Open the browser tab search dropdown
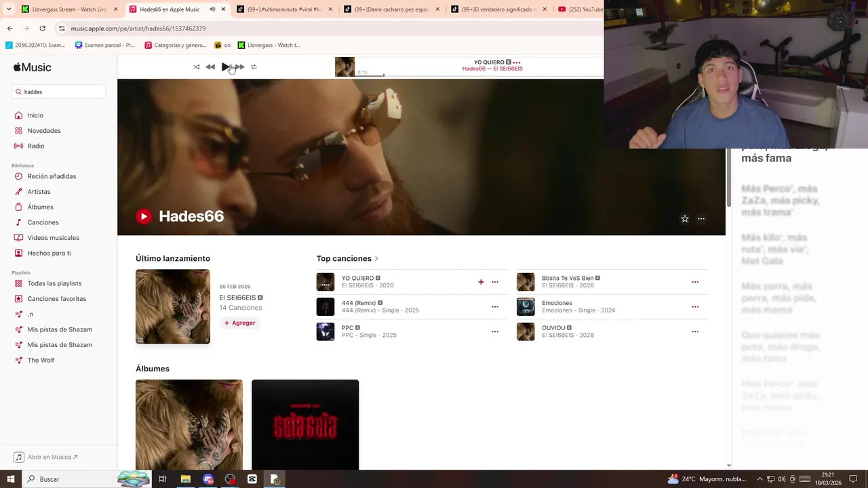The width and height of the screenshot is (868, 488). (9, 9)
